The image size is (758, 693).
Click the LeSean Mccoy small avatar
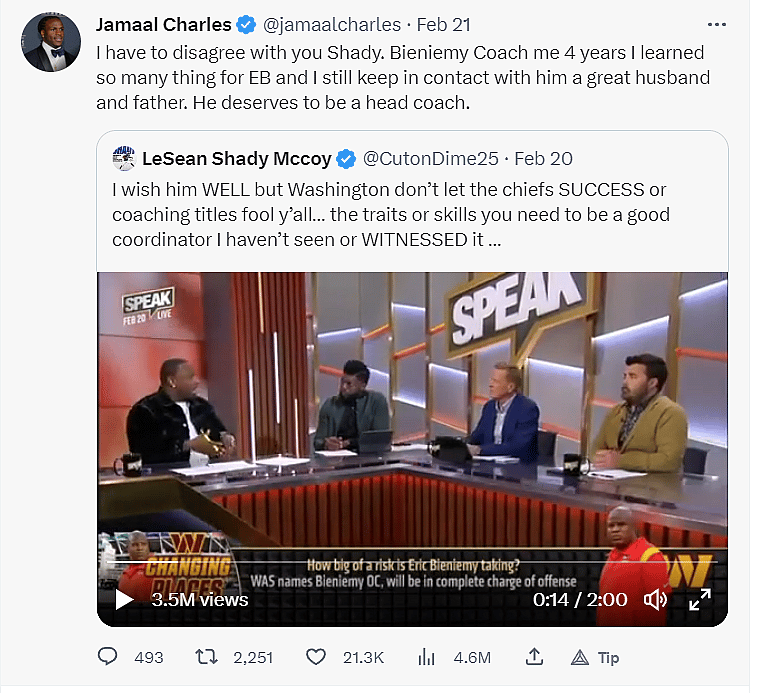pos(124,158)
